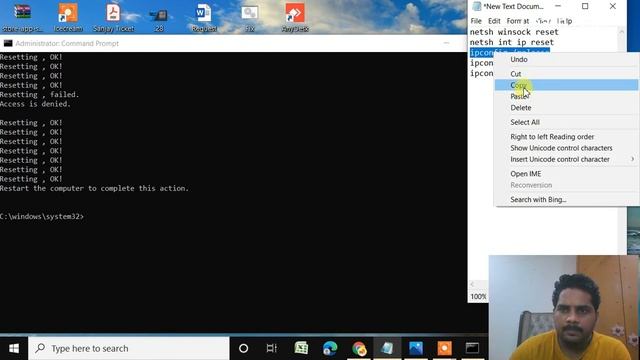The image size is (640, 360).
Task: Click the Command Prompt title bar icon
Action: click(x=8, y=43)
